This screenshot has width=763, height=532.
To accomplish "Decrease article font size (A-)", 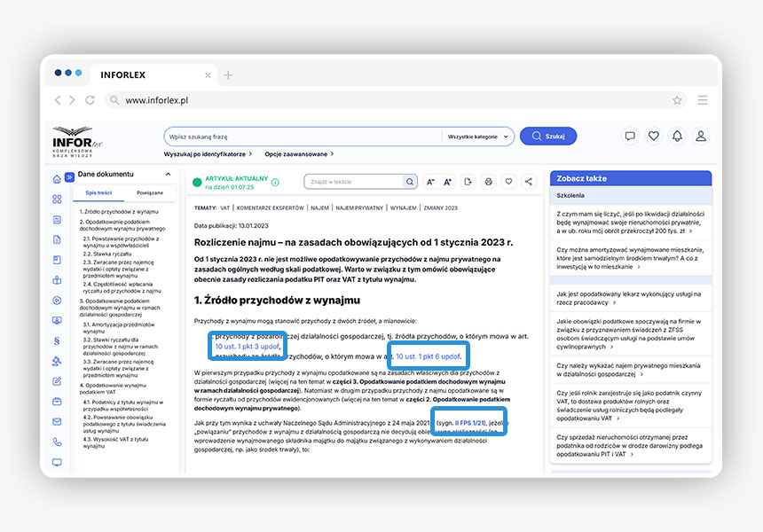I will (x=430, y=182).
